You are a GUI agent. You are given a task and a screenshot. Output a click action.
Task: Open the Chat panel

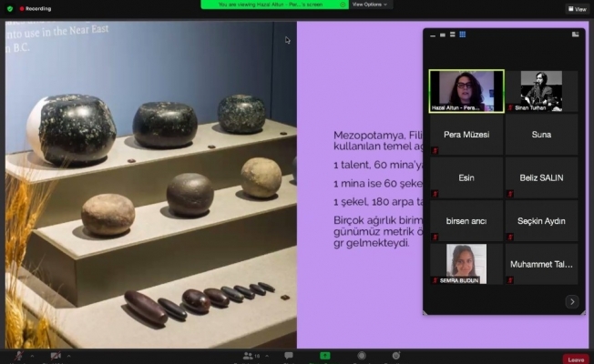tap(289, 356)
